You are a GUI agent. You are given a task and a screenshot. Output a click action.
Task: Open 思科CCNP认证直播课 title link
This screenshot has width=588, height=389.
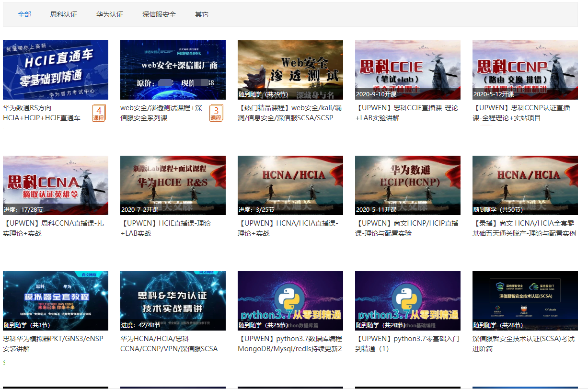click(x=521, y=113)
